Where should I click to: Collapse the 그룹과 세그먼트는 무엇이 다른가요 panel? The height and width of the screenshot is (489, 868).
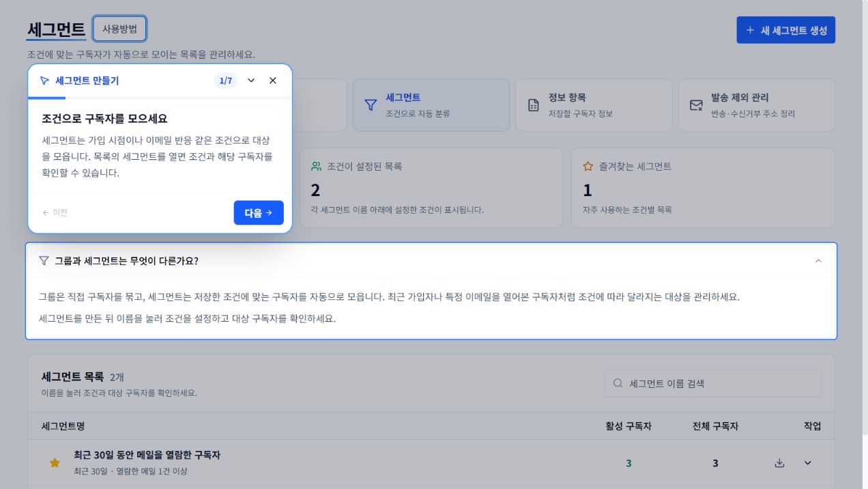(x=819, y=261)
